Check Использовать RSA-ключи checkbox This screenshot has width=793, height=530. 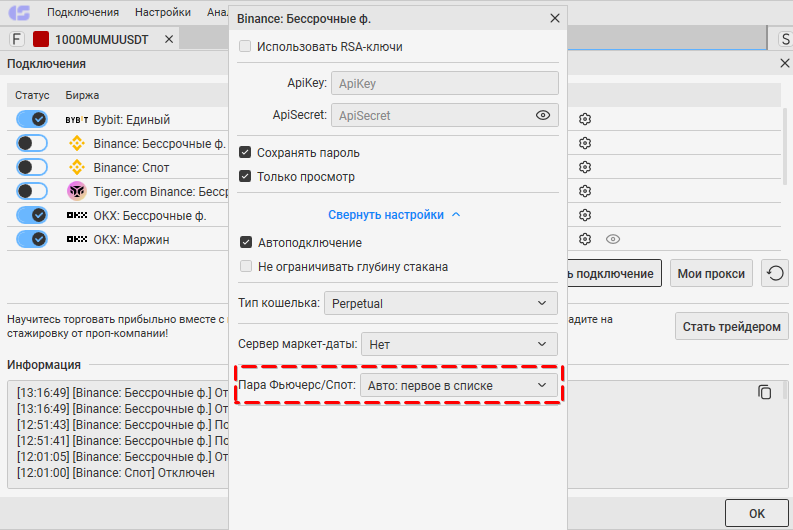click(245, 47)
